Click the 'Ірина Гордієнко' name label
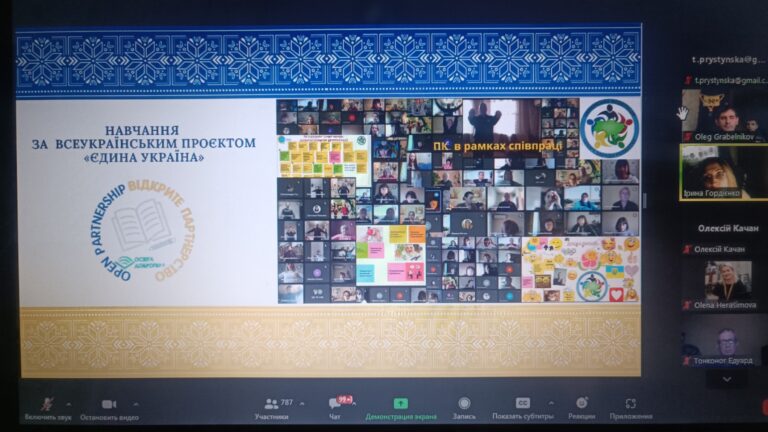Screen dimensions: 768x432 click(711, 193)
